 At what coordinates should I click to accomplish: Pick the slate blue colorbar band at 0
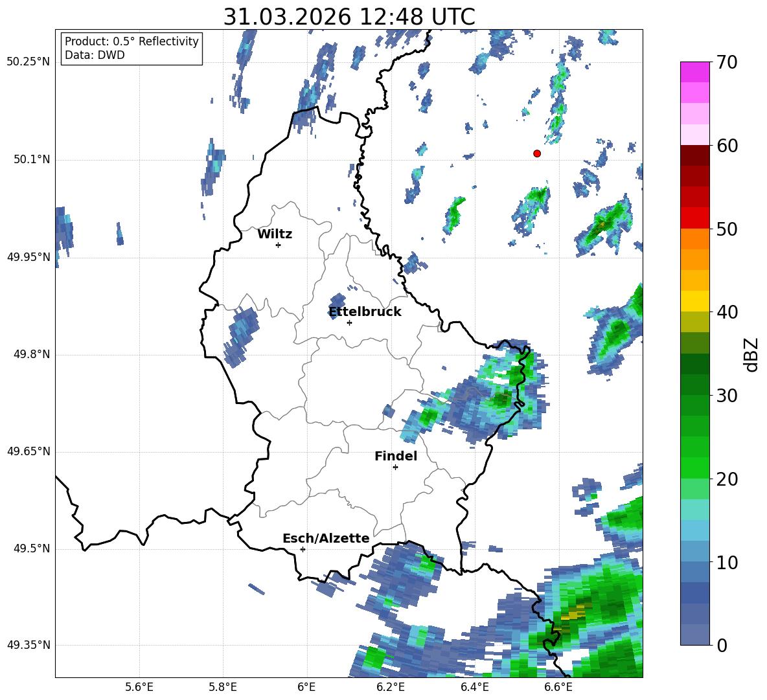tap(694, 635)
